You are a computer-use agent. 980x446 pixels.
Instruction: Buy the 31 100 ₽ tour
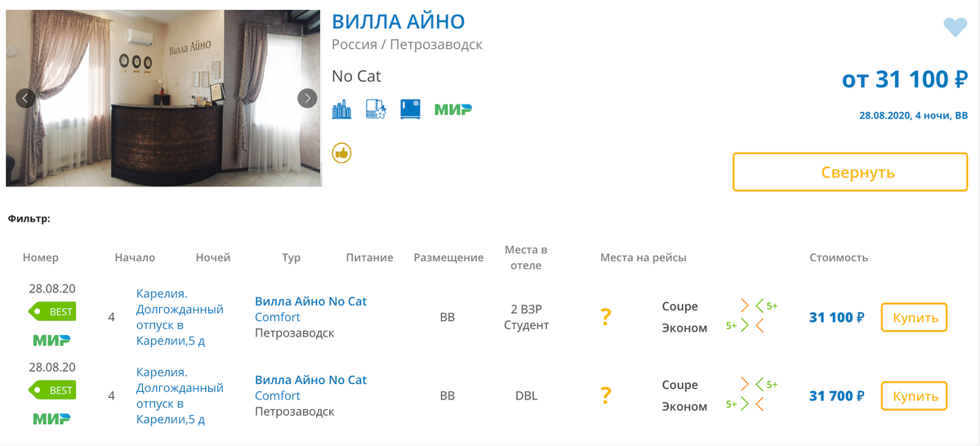[x=913, y=317]
